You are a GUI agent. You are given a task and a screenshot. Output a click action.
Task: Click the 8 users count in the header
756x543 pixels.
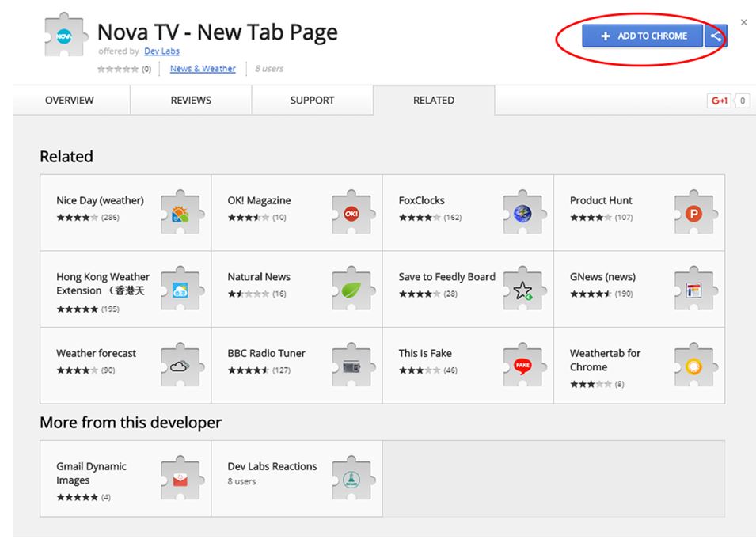click(x=269, y=69)
